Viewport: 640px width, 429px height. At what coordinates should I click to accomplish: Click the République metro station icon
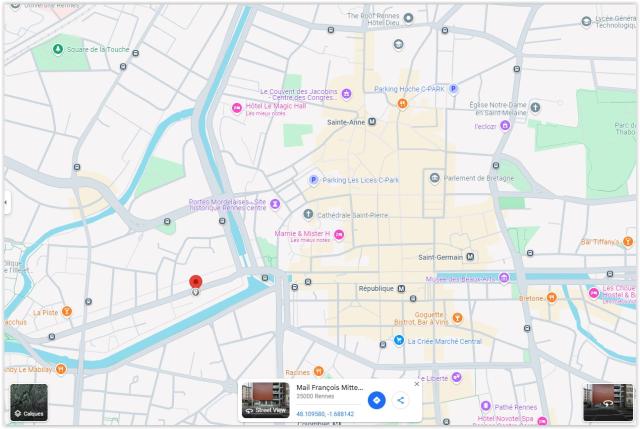tap(401, 289)
